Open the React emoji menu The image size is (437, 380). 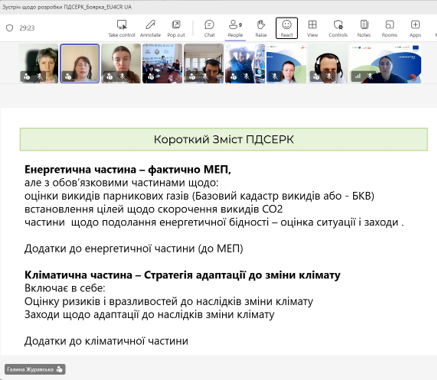[287, 28]
